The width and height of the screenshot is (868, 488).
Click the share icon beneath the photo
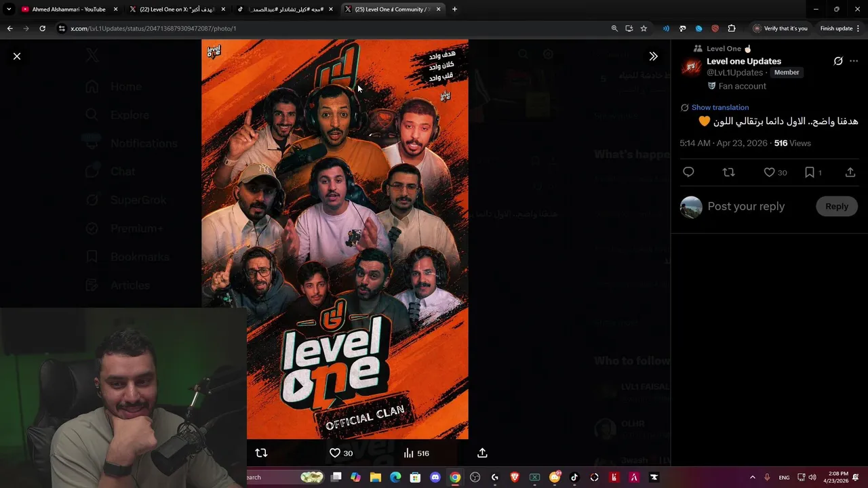[x=482, y=453]
